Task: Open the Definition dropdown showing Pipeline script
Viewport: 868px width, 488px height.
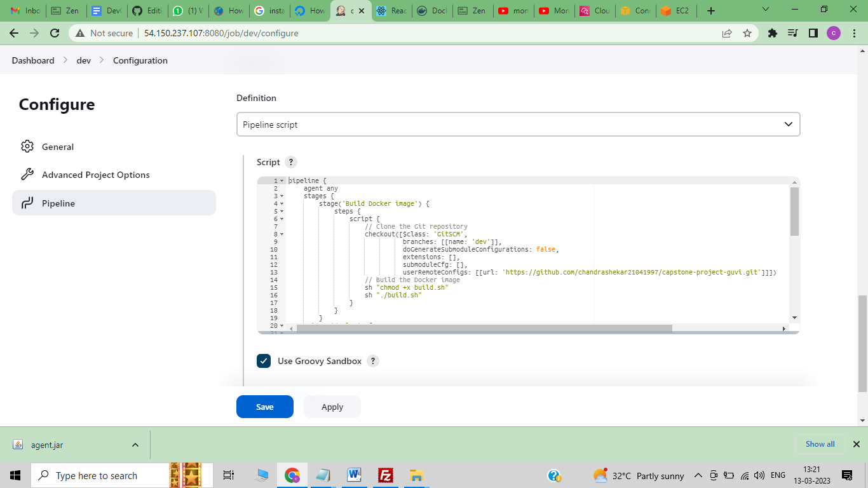Action: tap(518, 124)
